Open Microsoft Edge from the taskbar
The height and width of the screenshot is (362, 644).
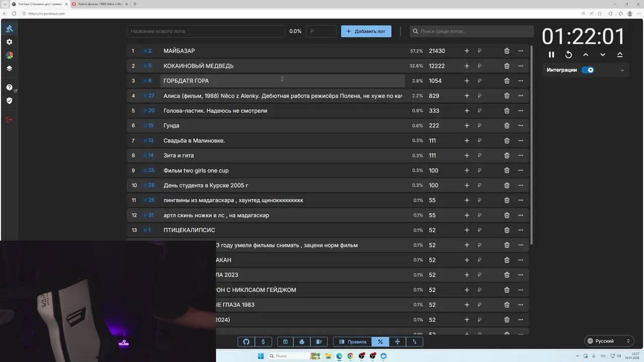point(339,356)
